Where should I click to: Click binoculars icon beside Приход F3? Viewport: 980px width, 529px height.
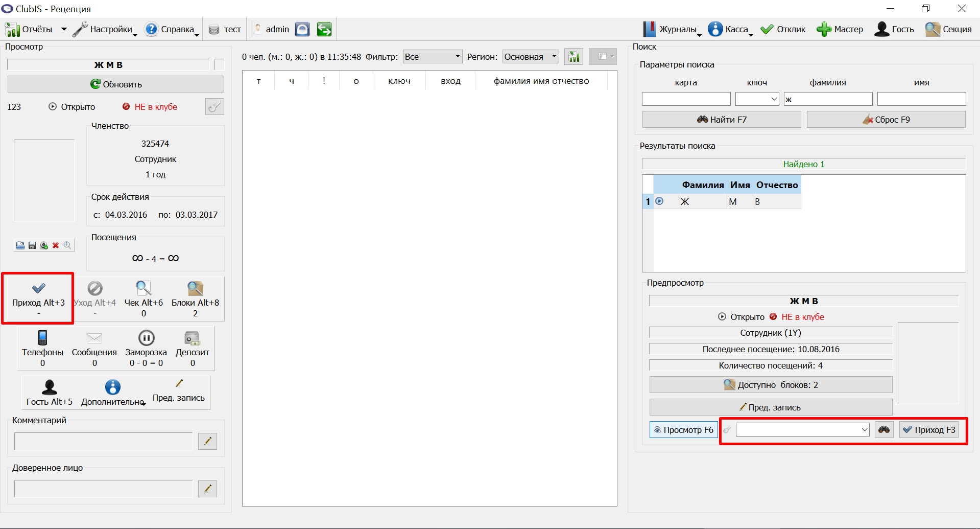pos(884,430)
